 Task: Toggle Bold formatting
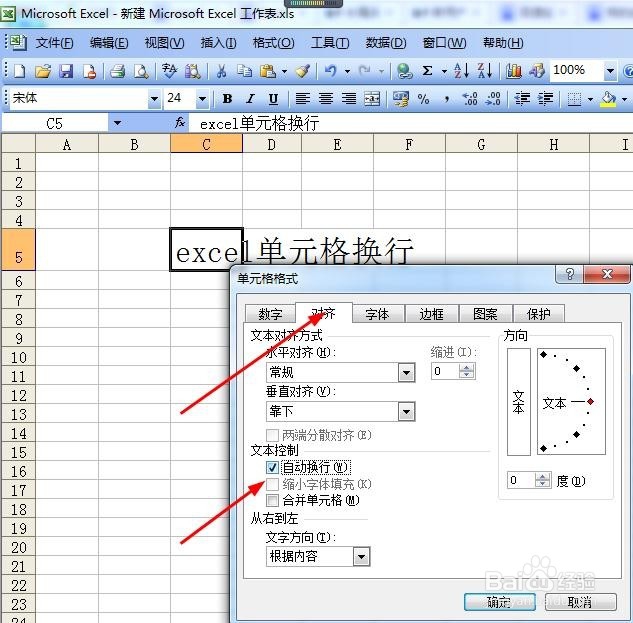pyautogui.click(x=227, y=99)
